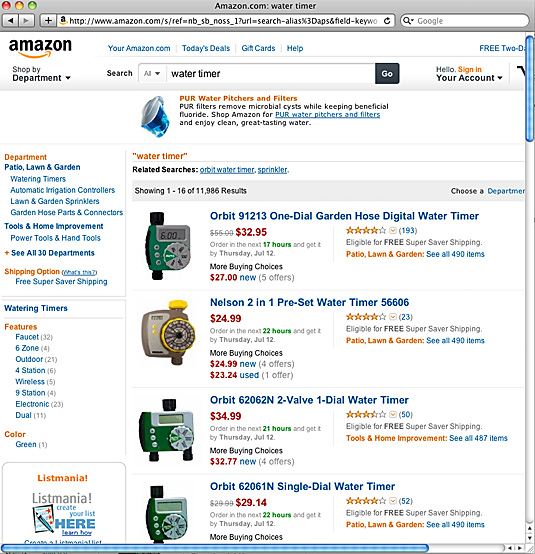Click the forward navigation arrow

(26, 20)
